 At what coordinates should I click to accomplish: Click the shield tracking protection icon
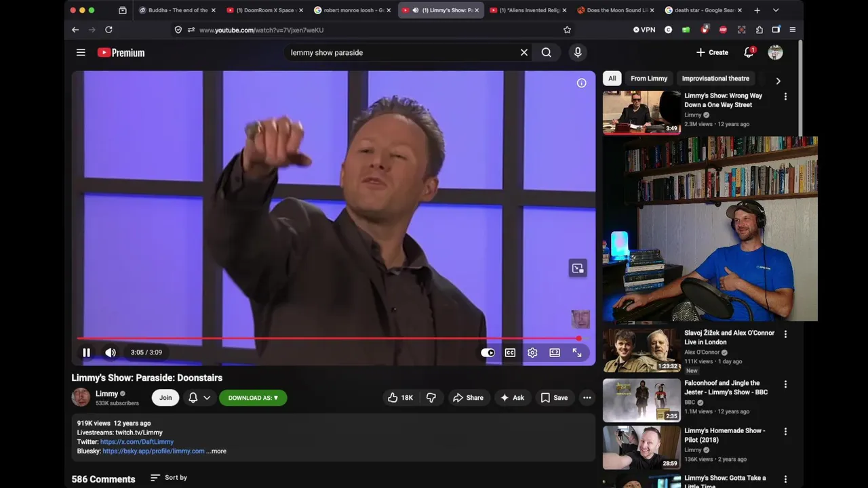[178, 30]
